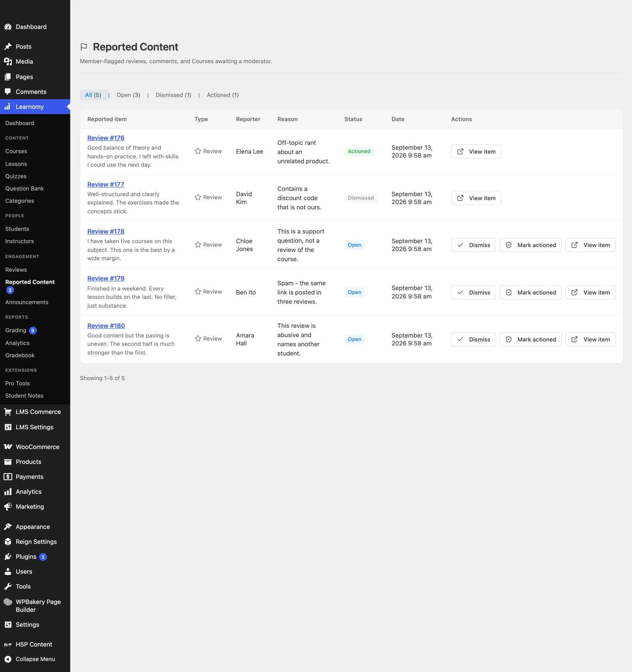Dismiss the Review #178 report
This screenshot has width=632, height=672.
coord(473,245)
